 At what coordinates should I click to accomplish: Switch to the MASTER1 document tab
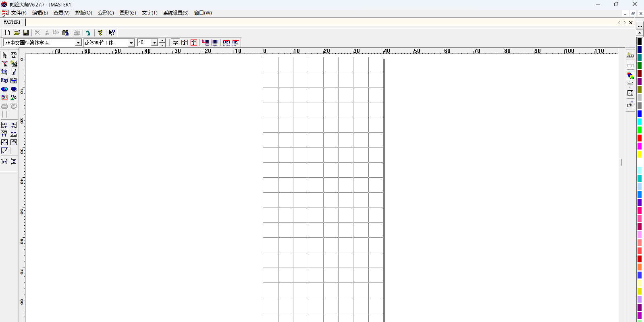pyautogui.click(x=12, y=23)
